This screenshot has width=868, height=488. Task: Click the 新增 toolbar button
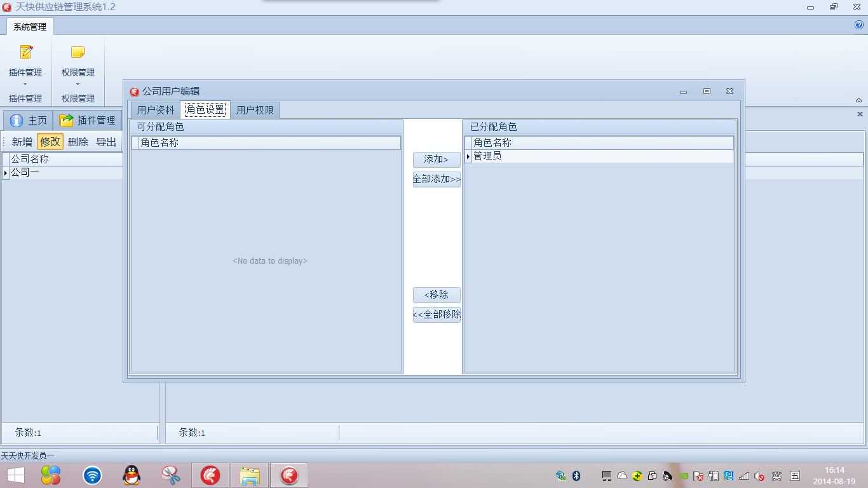point(22,142)
